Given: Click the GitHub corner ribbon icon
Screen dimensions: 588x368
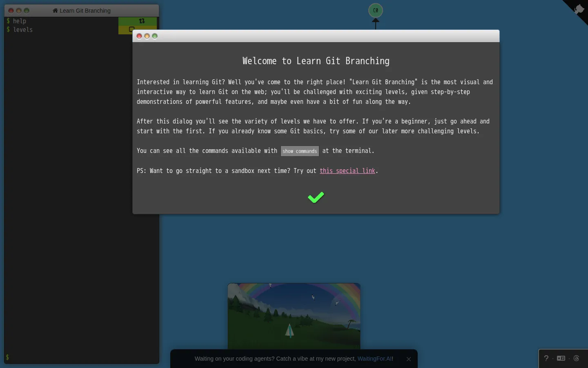Looking at the screenshot, I should (579, 9).
